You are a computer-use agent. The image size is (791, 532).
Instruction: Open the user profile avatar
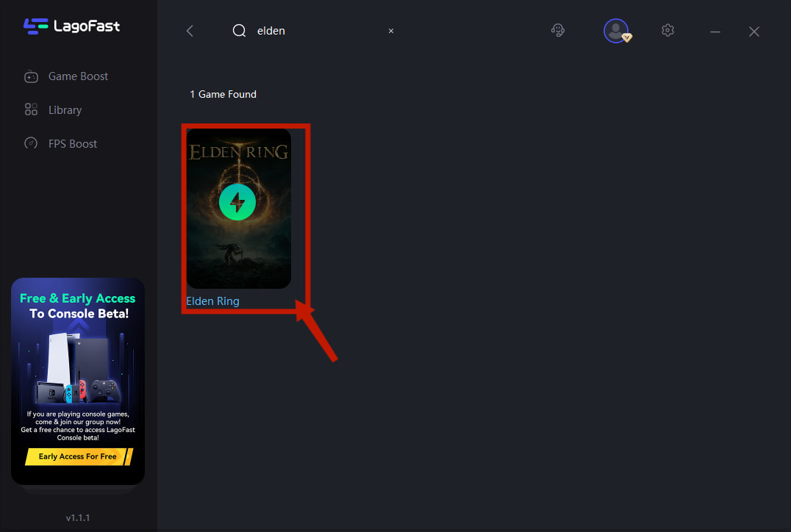615,30
